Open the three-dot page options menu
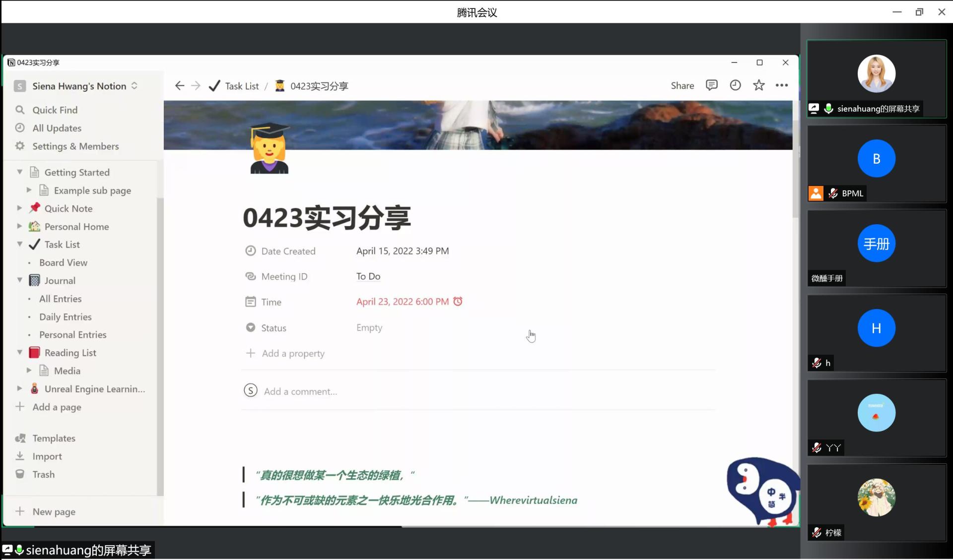The width and height of the screenshot is (953, 560). (782, 85)
